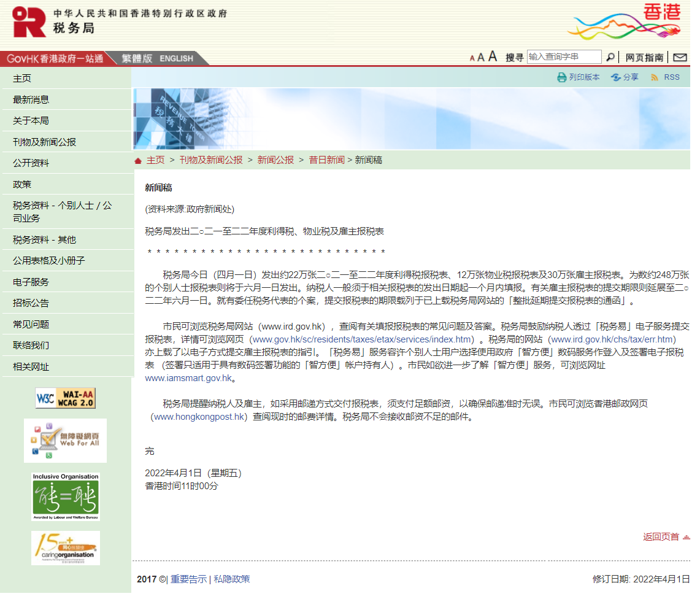Click the 分享 share link text

click(x=631, y=78)
